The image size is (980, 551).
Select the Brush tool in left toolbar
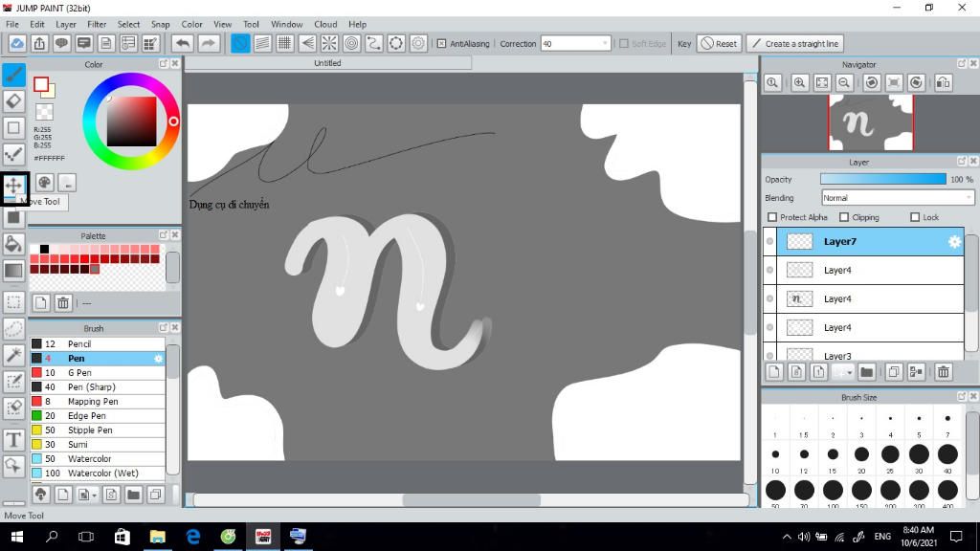(13, 75)
